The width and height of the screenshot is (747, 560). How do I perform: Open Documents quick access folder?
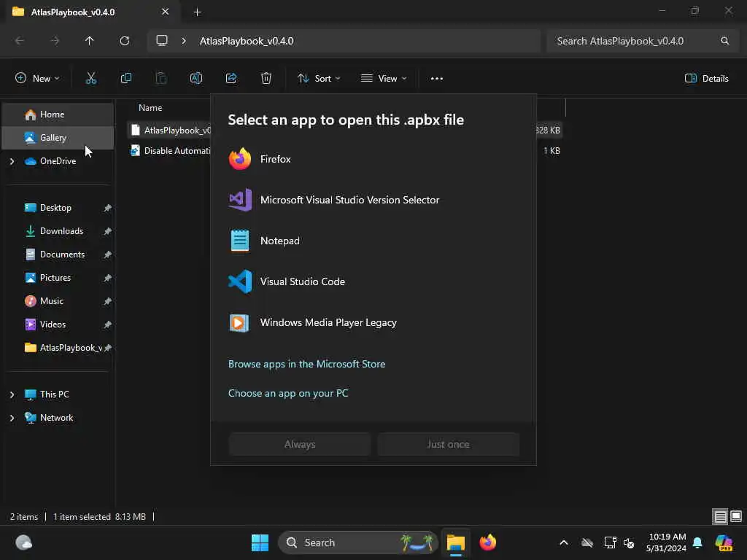58,254
